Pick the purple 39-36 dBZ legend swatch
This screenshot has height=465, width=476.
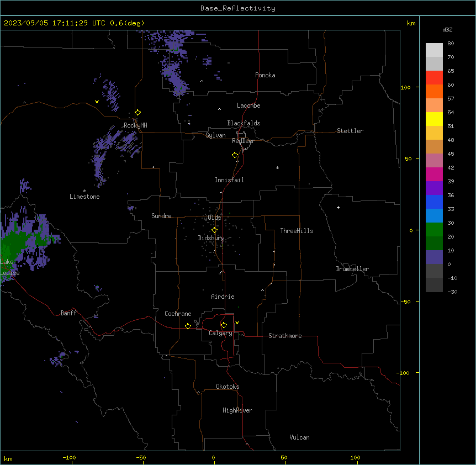pyautogui.click(x=434, y=188)
